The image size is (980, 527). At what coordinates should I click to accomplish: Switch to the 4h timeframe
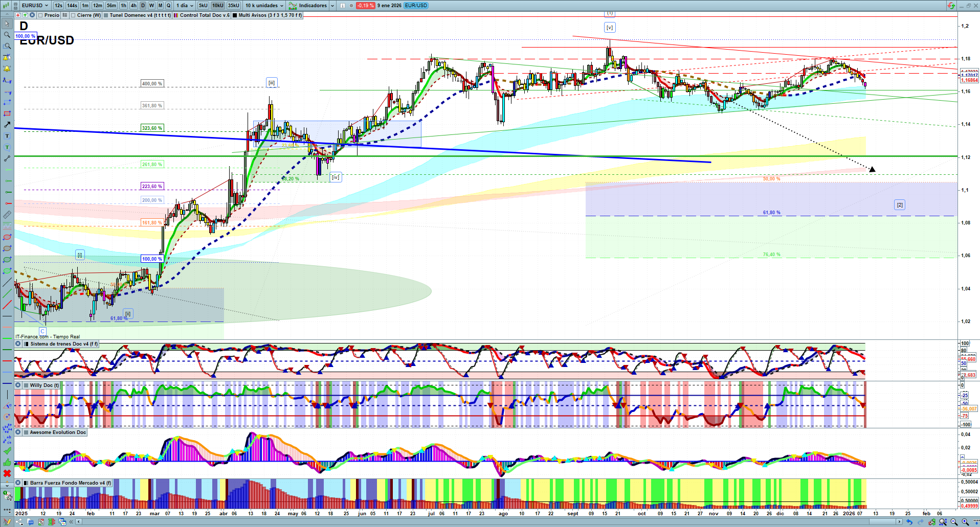coord(133,6)
